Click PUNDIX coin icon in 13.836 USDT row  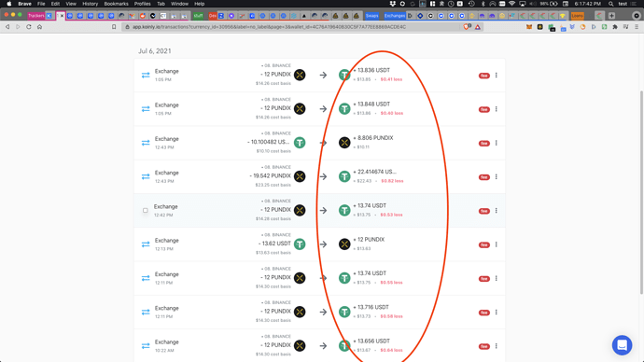click(x=300, y=76)
